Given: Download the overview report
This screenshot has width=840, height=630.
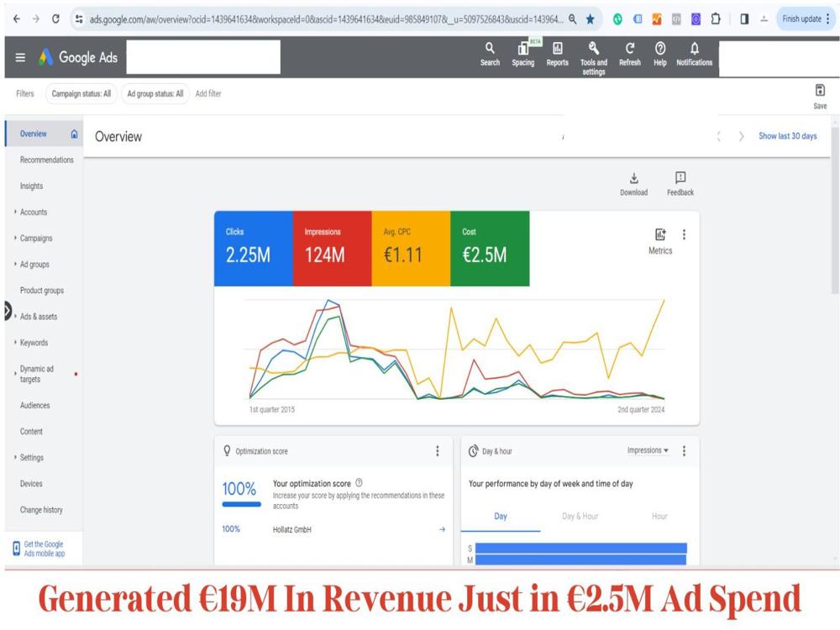Looking at the screenshot, I should click(x=633, y=184).
